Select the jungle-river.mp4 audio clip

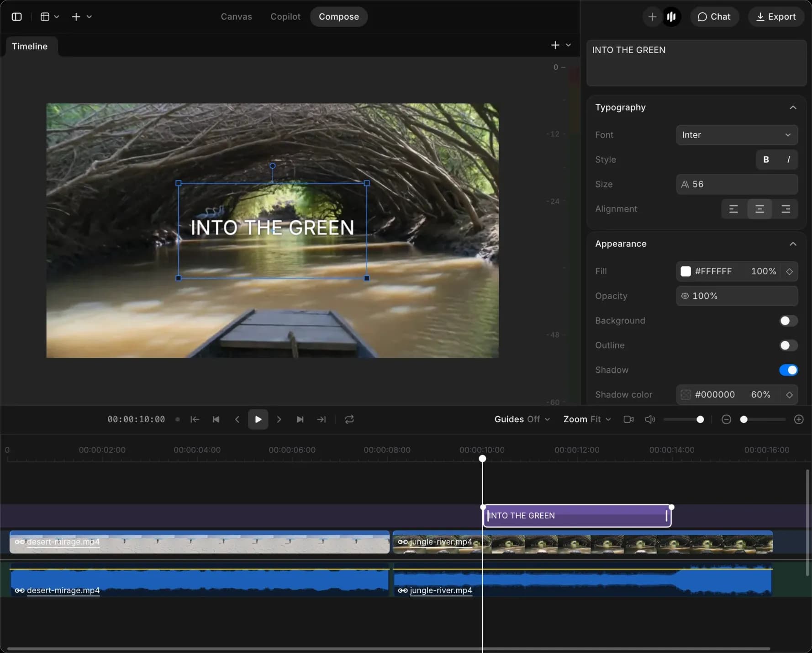[583, 580]
